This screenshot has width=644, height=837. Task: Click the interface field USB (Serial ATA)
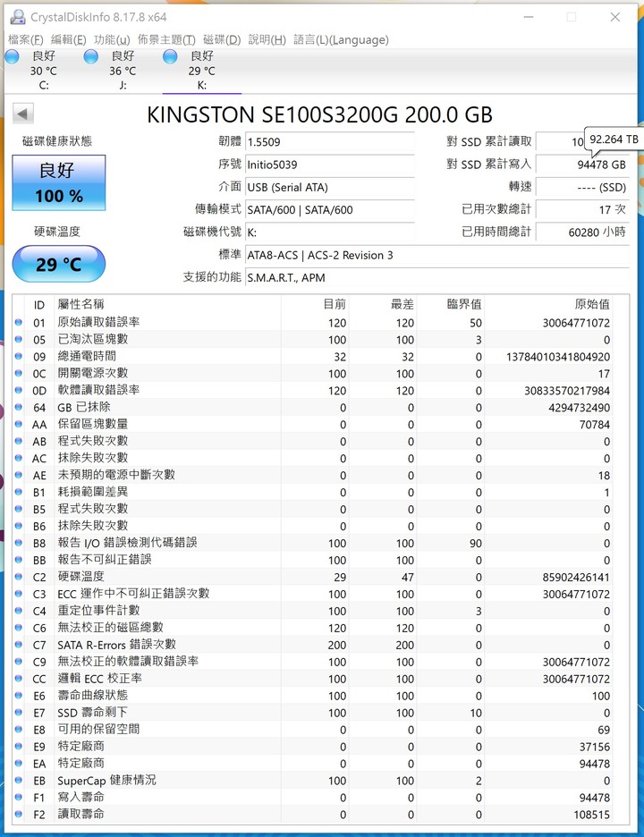click(329, 188)
